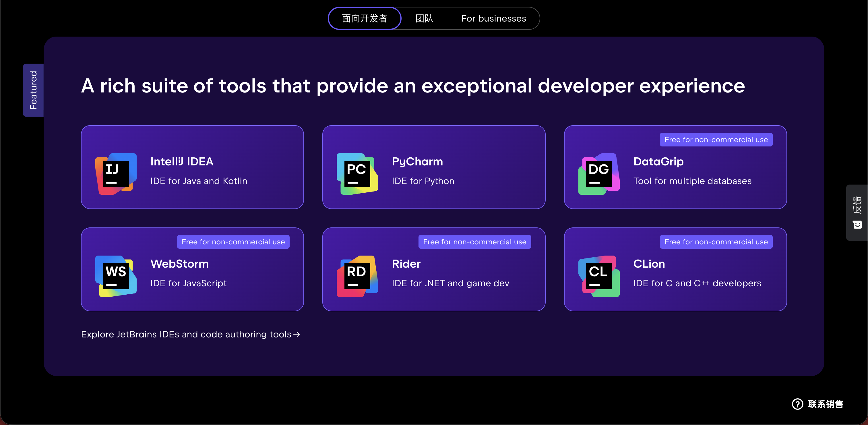The image size is (868, 425).
Task: Click the text Tool for multiple databases
Action: click(x=692, y=181)
